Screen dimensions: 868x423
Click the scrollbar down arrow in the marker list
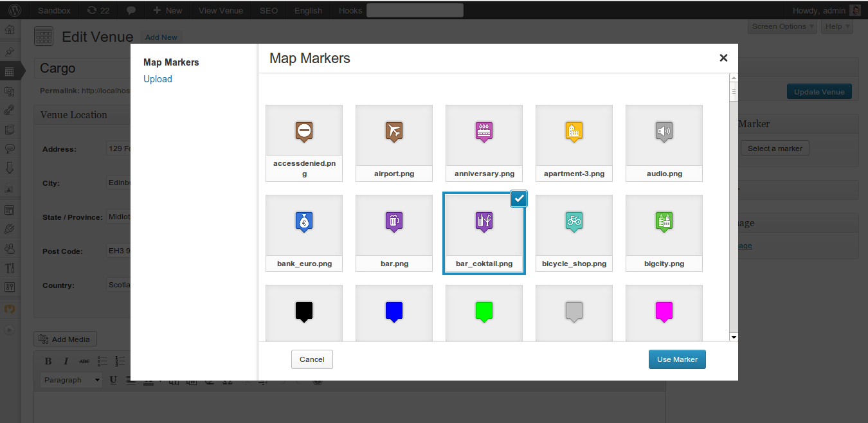[734, 337]
